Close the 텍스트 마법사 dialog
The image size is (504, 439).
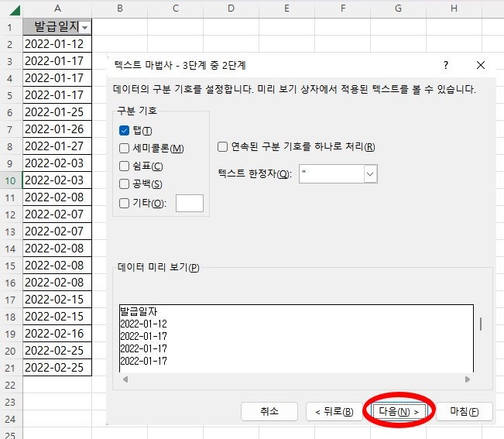pos(481,65)
